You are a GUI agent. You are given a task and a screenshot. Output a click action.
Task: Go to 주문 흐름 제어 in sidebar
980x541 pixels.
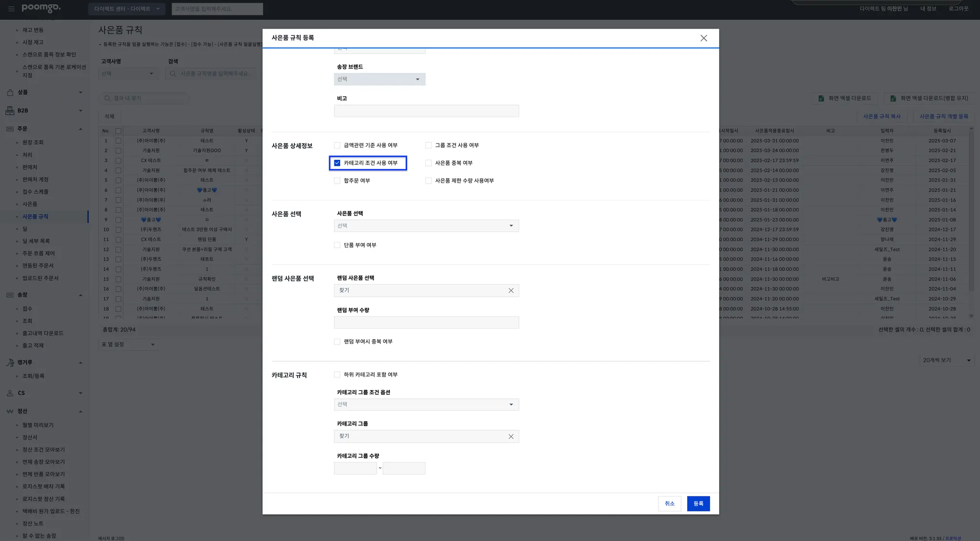click(x=39, y=254)
